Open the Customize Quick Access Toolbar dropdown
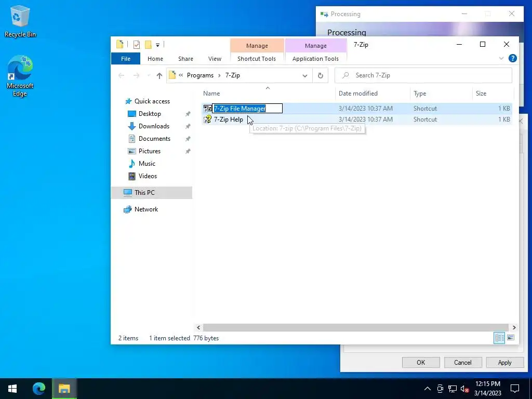The width and height of the screenshot is (532, 399). coord(158,45)
